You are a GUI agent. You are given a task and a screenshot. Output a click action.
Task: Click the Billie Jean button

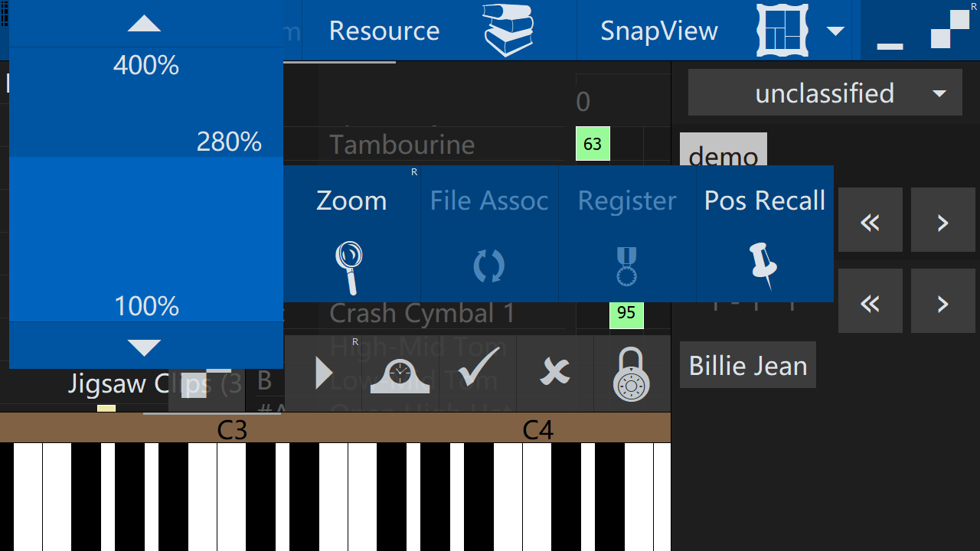747,365
